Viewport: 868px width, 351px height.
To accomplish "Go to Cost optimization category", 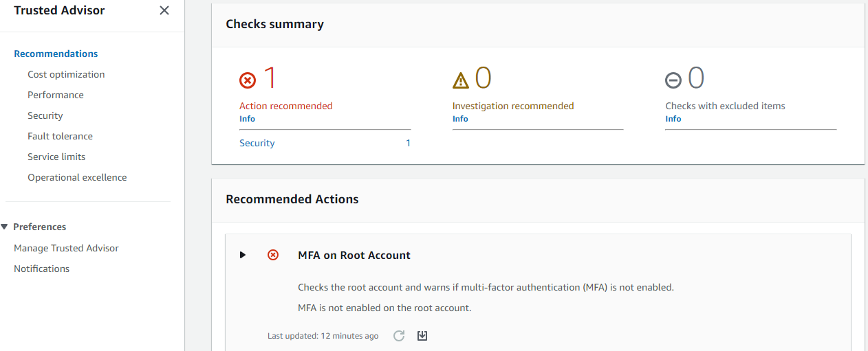I will click(66, 74).
